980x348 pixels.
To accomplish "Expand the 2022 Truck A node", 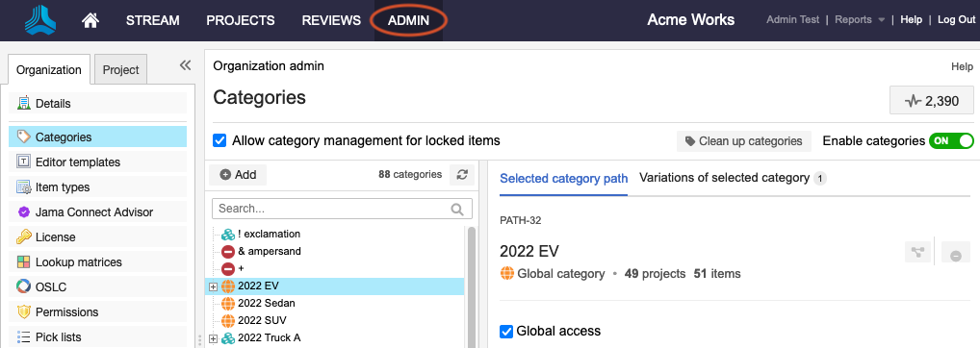I will (x=213, y=338).
